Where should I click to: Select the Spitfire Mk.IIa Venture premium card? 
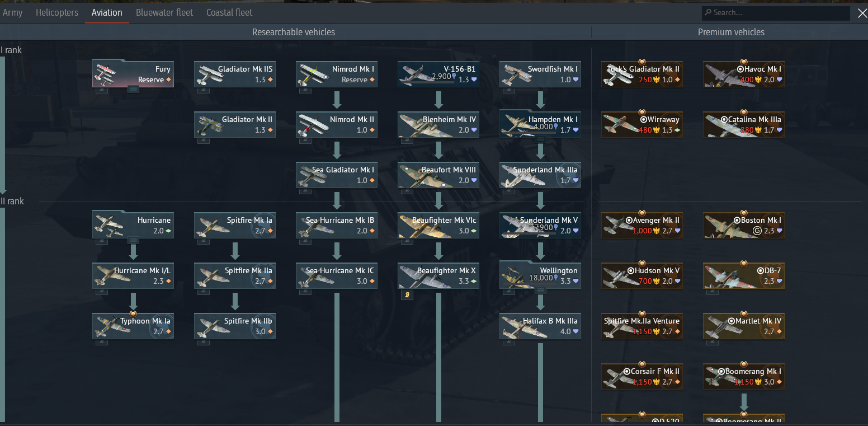[x=642, y=326]
